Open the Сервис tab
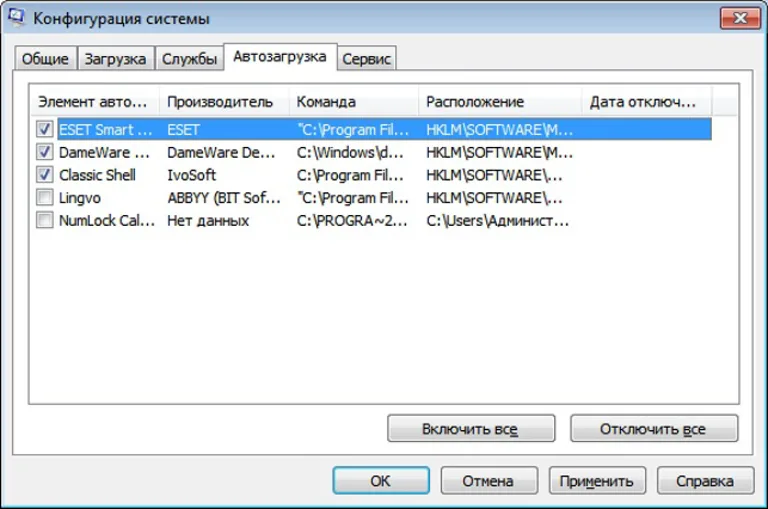 point(366,59)
